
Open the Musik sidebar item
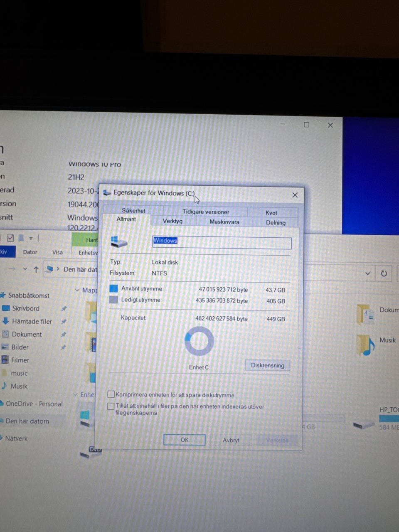[19, 386]
